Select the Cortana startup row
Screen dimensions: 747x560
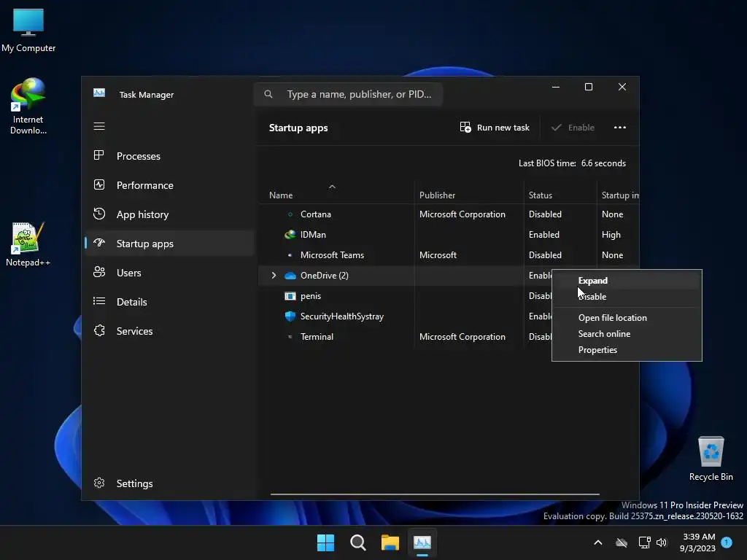(449, 214)
